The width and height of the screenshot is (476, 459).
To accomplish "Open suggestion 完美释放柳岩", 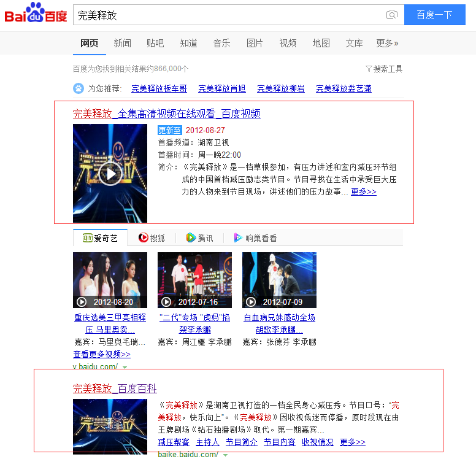I will 281,88.
